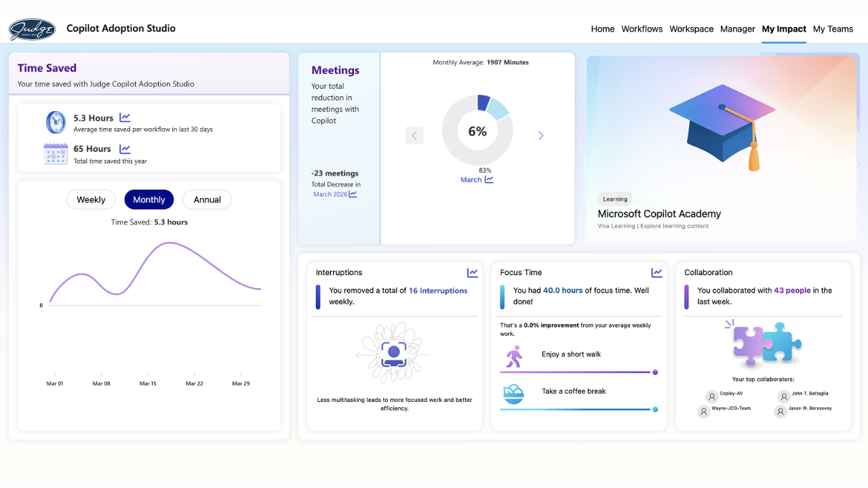Click Time Saved: 5.3 hours label
The image size is (868, 488).
point(149,222)
